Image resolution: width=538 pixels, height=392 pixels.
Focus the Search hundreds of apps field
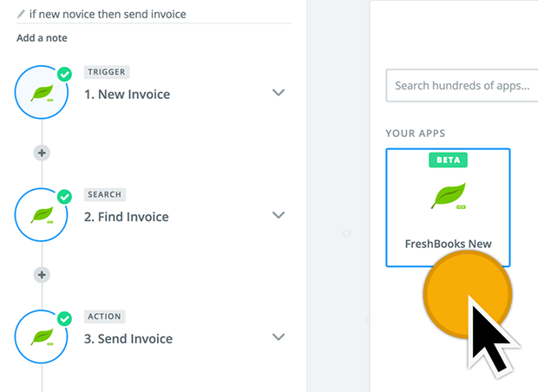click(x=462, y=85)
